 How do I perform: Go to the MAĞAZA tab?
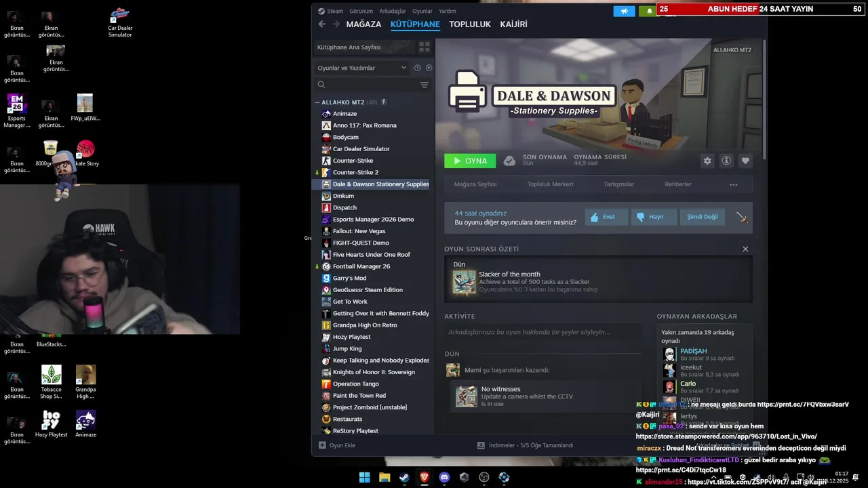(363, 24)
